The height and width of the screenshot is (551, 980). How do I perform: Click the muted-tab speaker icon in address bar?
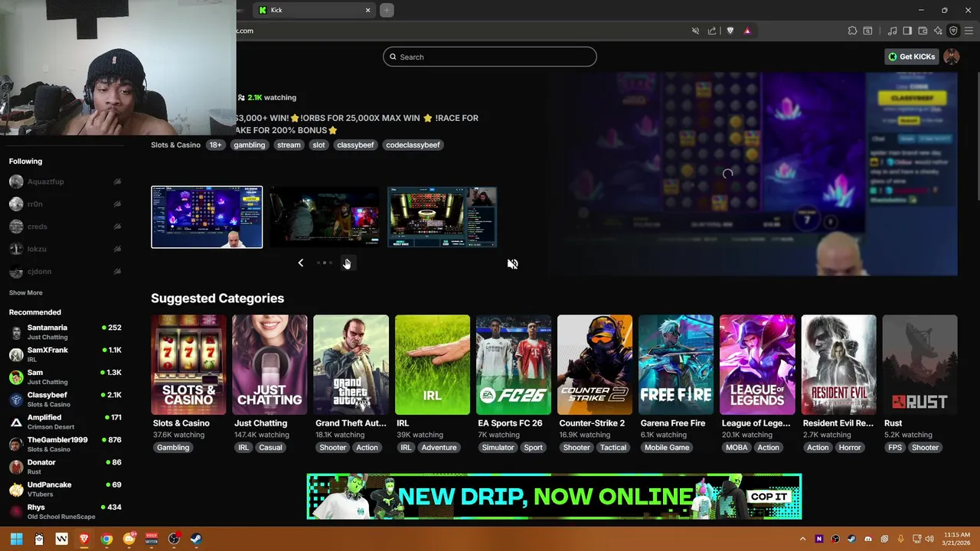pyautogui.click(x=695, y=31)
